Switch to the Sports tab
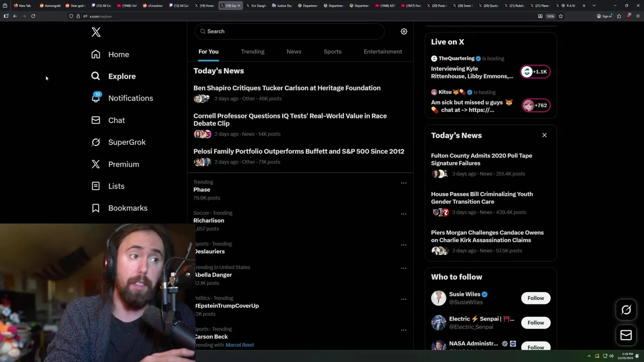Viewport: 644px width, 362px height. [333, 52]
